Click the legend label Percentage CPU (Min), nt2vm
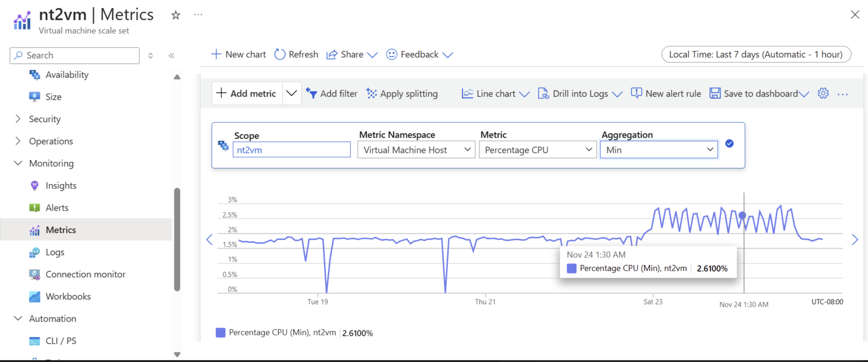The height and width of the screenshot is (362, 868). click(282, 333)
